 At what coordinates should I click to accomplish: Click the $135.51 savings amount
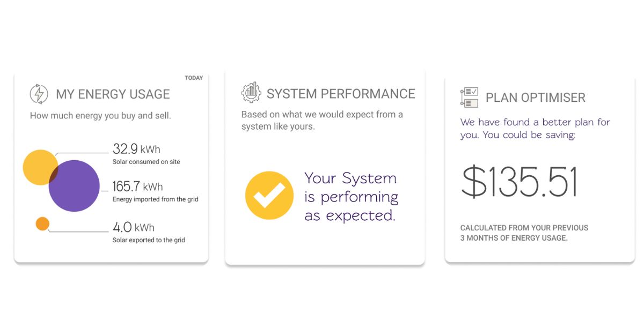(x=519, y=182)
